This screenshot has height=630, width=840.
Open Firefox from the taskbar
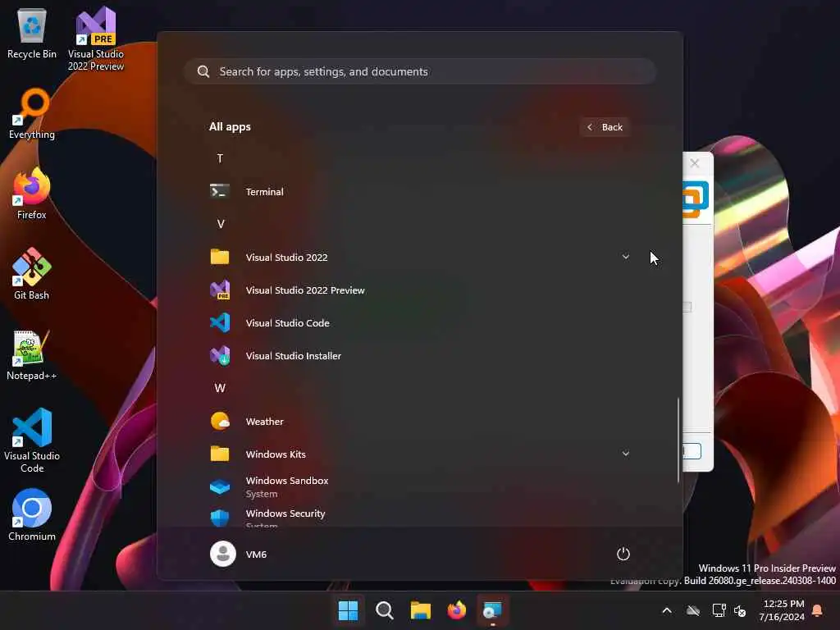(x=456, y=610)
